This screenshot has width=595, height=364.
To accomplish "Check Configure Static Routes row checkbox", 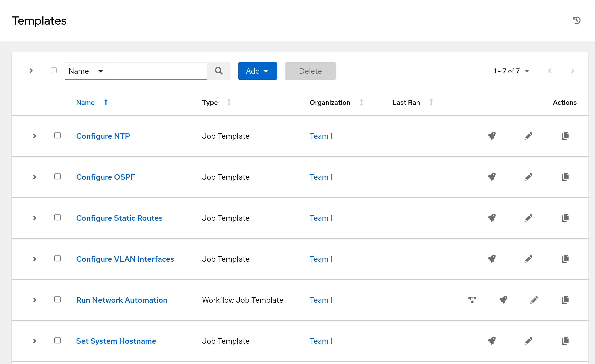I will click(57, 217).
